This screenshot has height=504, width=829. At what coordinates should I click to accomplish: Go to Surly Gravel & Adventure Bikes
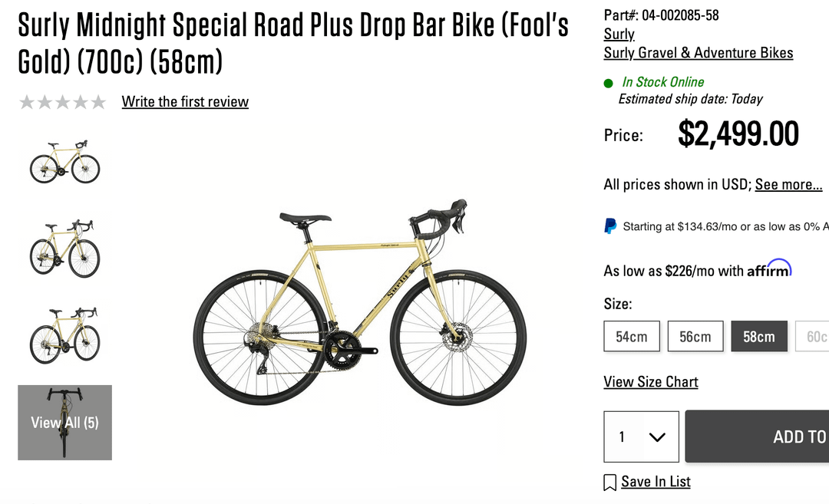pos(699,53)
